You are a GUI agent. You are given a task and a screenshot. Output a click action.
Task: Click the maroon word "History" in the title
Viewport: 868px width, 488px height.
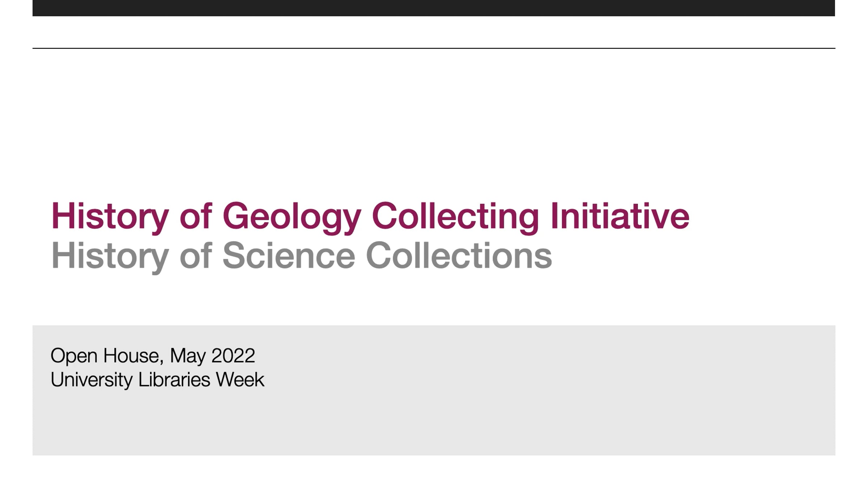[110, 216]
